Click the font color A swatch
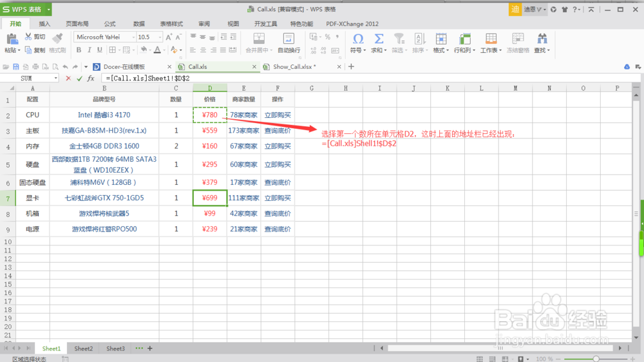This screenshot has width=644, height=362. click(157, 50)
